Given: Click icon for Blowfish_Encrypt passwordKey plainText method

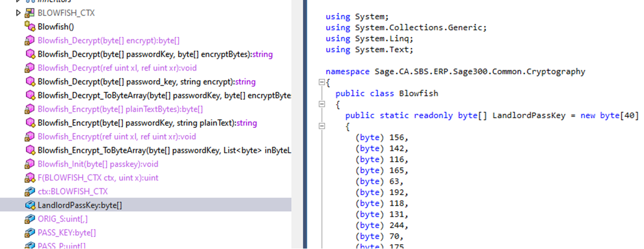Looking at the screenshot, I should coord(30,123).
